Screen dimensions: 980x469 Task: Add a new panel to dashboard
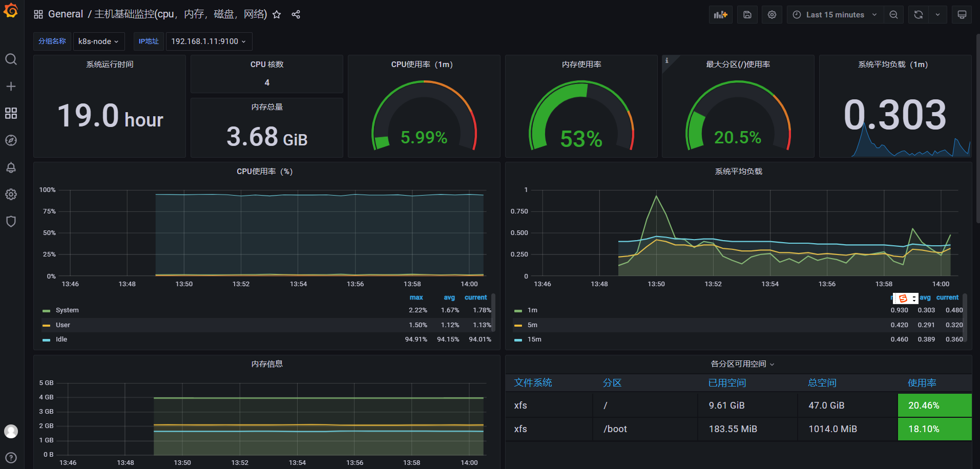(x=721, y=15)
